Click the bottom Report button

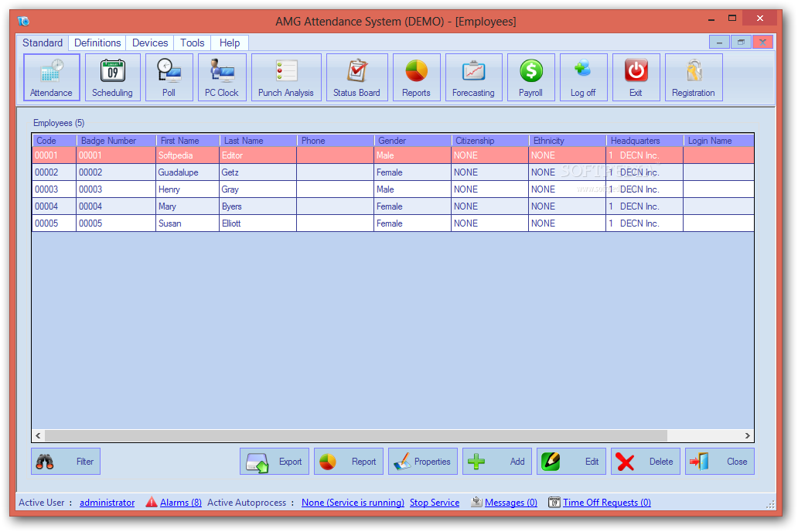click(349, 461)
